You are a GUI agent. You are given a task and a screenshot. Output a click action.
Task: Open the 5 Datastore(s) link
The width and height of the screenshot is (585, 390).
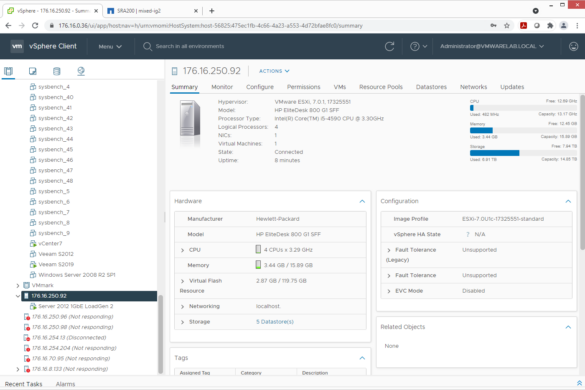pyautogui.click(x=275, y=322)
